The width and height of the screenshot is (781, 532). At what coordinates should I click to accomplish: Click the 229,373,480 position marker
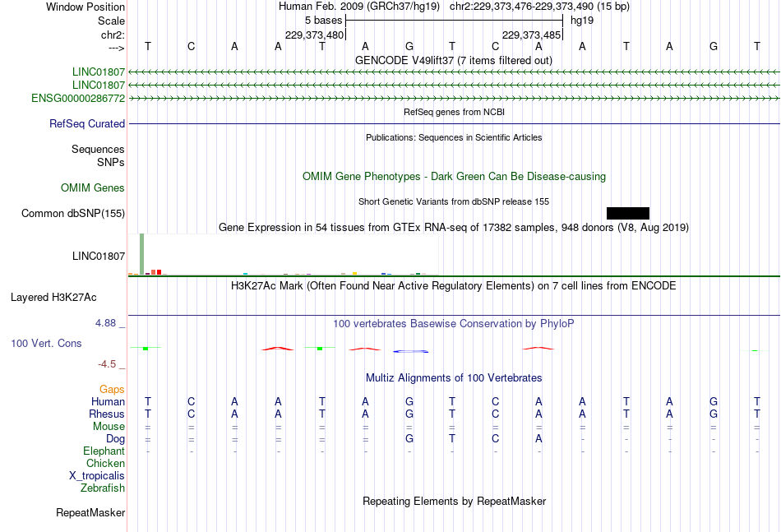pyautogui.click(x=314, y=35)
